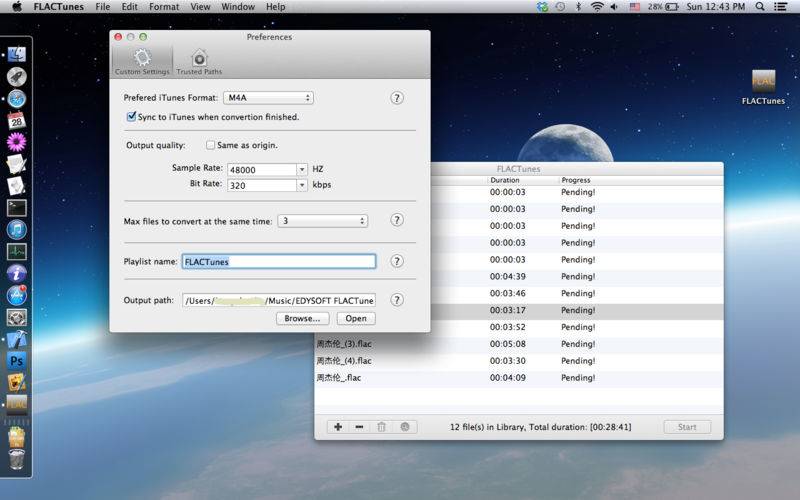Click the FLACTunes icon in the Dock

pos(16,404)
